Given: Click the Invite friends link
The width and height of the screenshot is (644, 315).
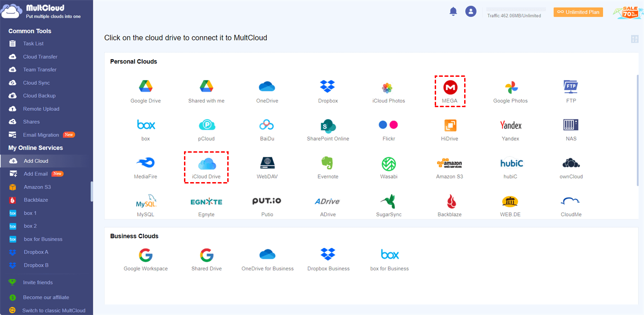Looking at the screenshot, I should pyautogui.click(x=38, y=282).
